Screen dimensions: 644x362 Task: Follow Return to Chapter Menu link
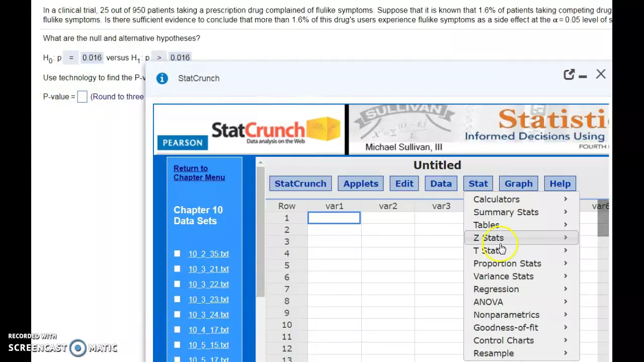coord(199,173)
